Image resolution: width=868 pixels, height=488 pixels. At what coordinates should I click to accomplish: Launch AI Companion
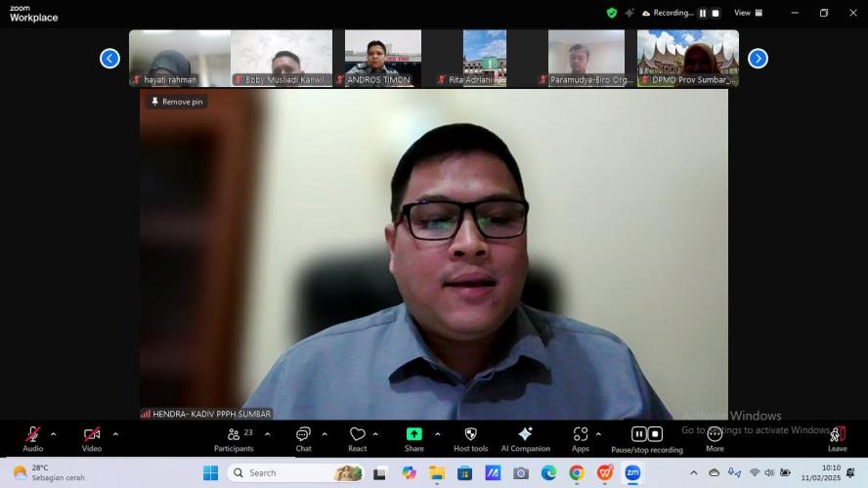(x=525, y=438)
